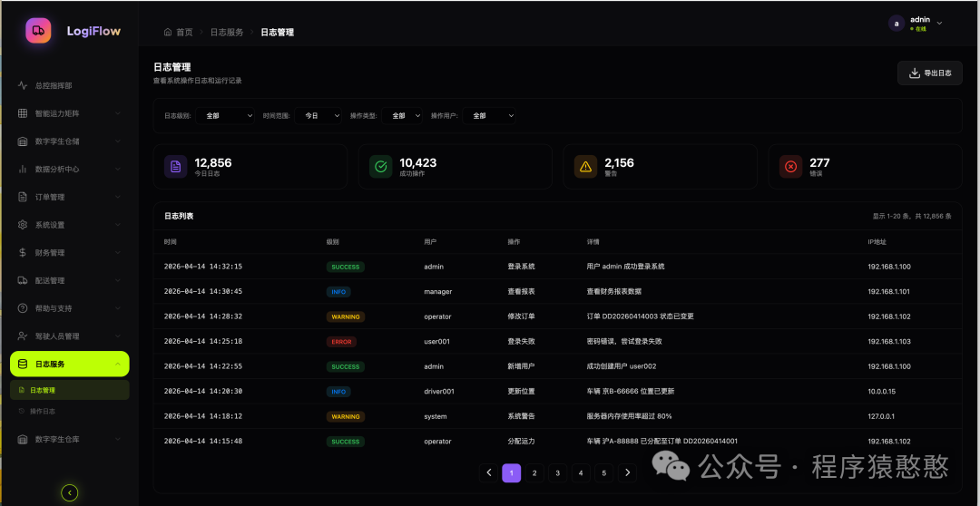Click page 4 in the pagination
Screen dimensions: 980x506
(581, 472)
